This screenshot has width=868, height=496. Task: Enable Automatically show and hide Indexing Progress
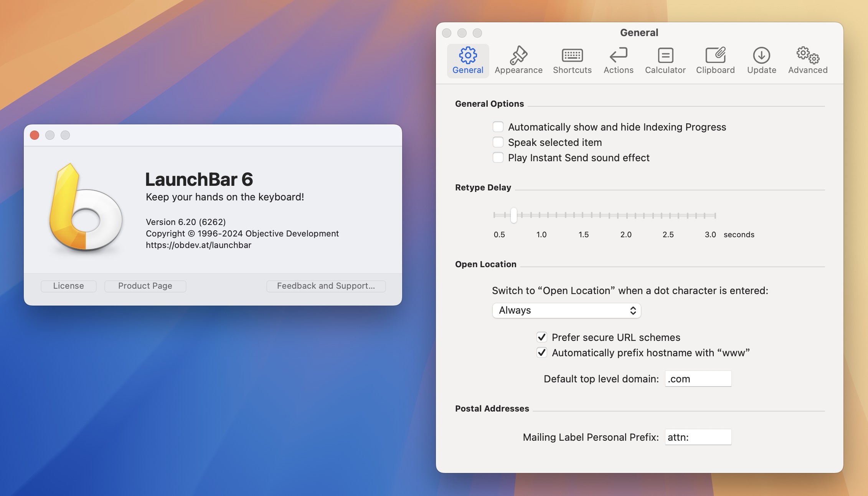click(x=498, y=126)
